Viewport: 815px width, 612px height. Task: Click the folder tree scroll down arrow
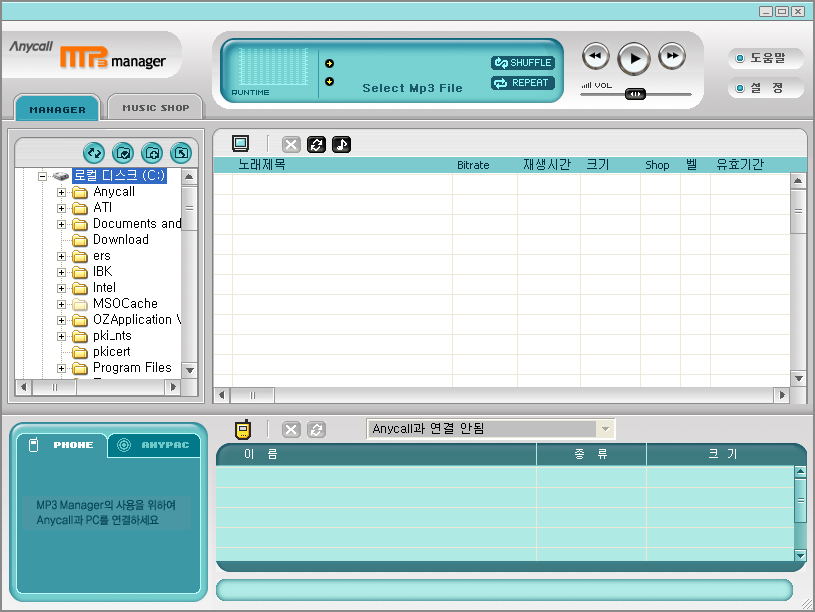pos(189,370)
